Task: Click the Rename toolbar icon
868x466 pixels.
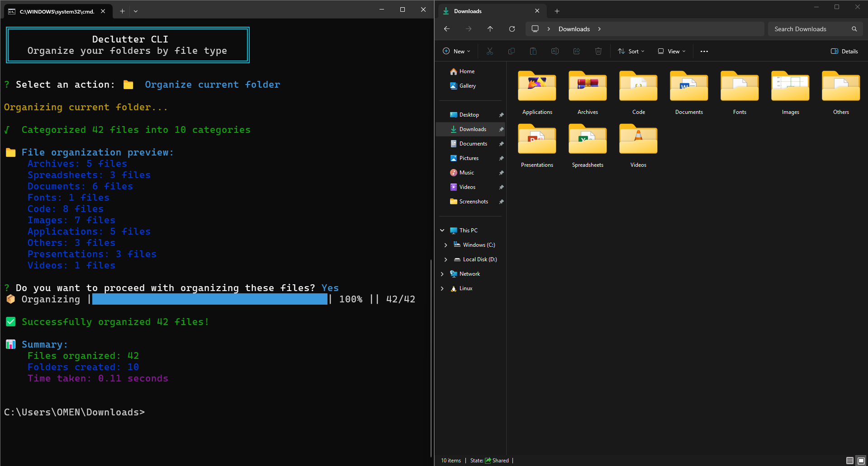Action: [555, 51]
